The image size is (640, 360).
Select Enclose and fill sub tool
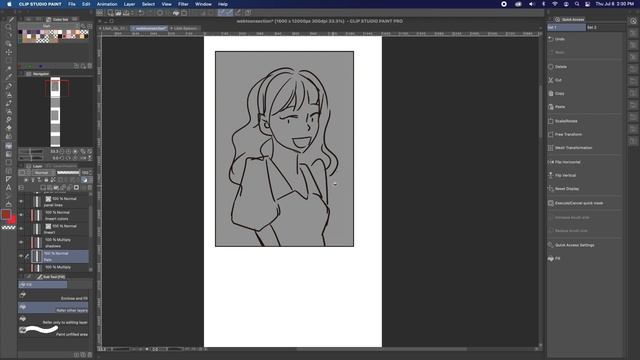53,296
